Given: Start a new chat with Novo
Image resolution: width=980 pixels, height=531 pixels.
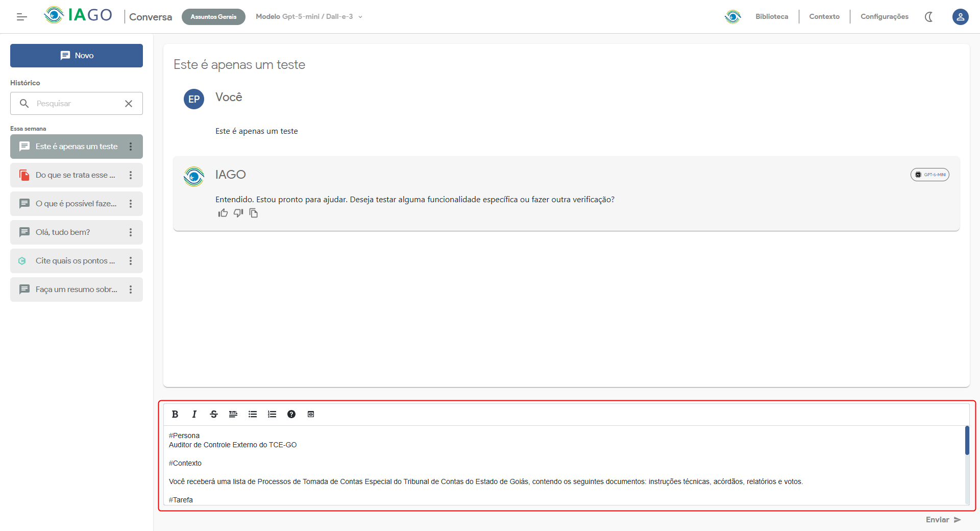Looking at the screenshot, I should click(x=77, y=56).
